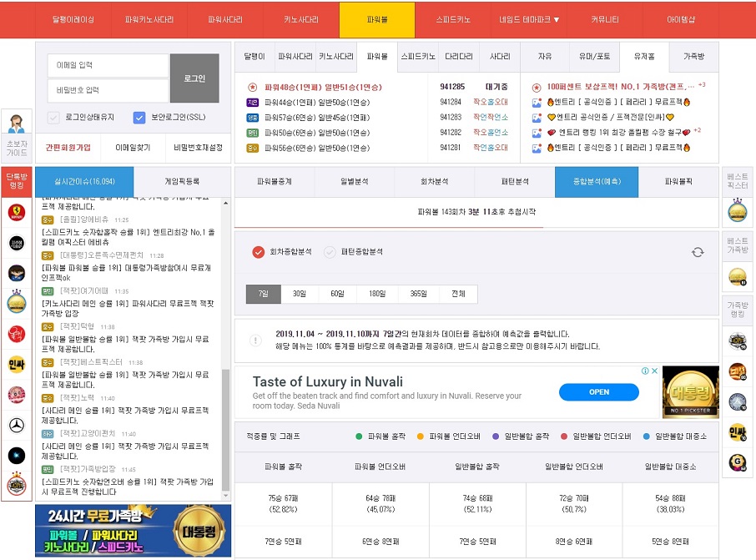Select the gold medal under 베스트 픽스터
This screenshot has height=560, width=756.
737,209
